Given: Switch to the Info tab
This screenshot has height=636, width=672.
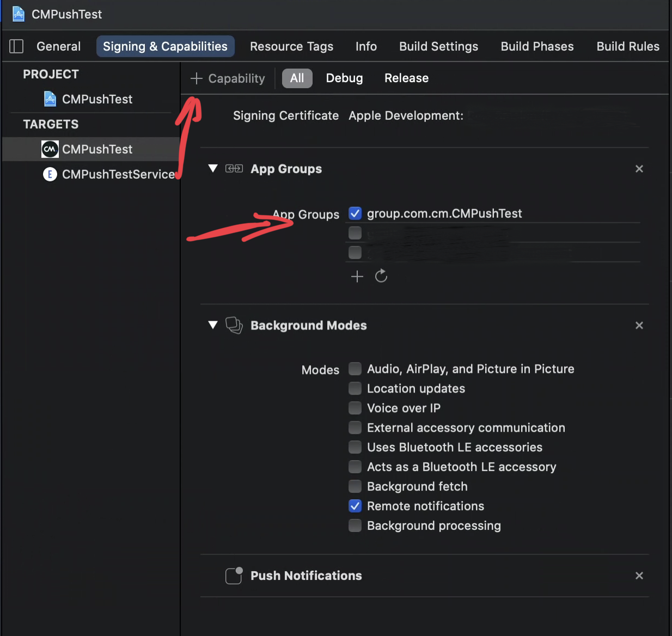Looking at the screenshot, I should coord(366,46).
